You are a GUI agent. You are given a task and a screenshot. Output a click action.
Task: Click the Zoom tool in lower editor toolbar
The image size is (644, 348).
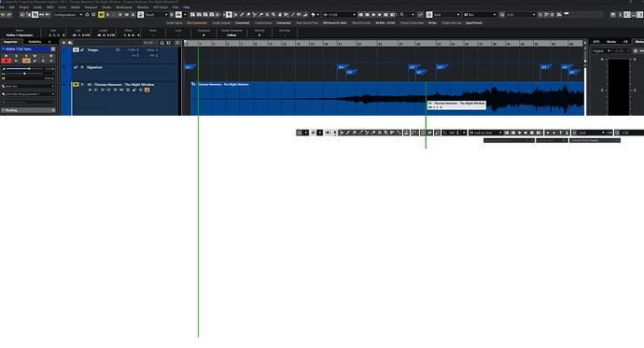pos(386,132)
